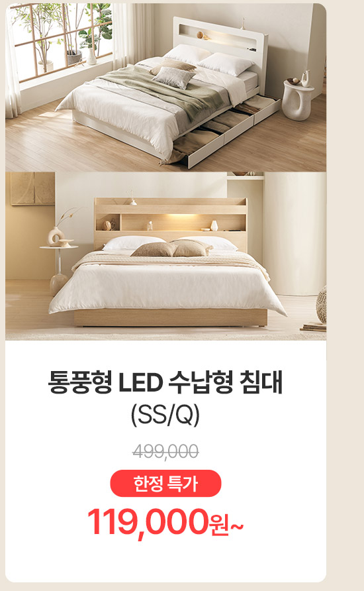364x591 pixels.
Task: Click the 통풍형 LED 수납형 침대 product title
Action: [165, 382]
